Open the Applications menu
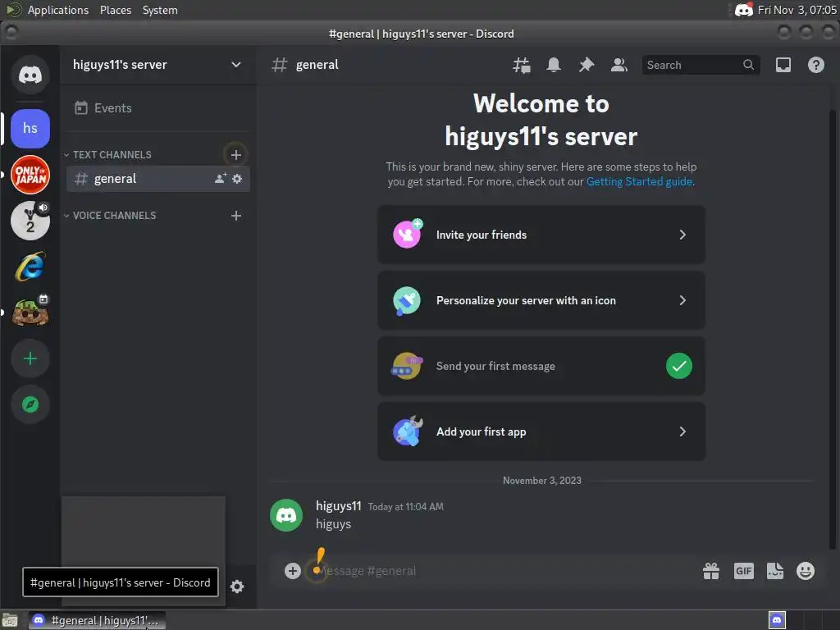Image resolution: width=840 pixels, height=630 pixels. pos(58,10)
